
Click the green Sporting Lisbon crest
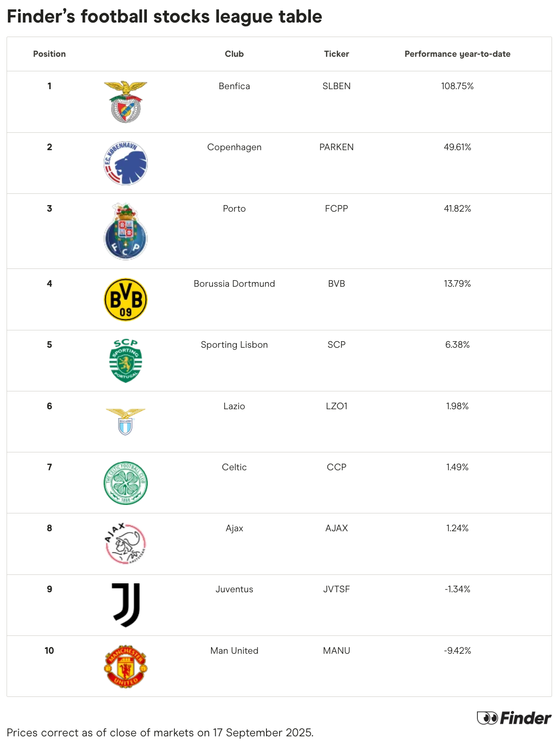(126, 360)
